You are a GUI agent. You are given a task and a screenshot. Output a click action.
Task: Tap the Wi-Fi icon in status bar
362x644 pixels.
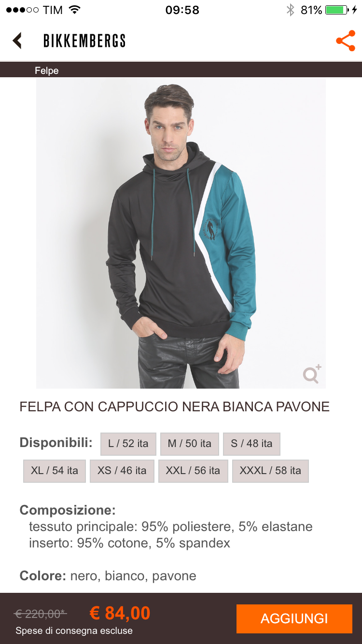click(x=74, y=10)
